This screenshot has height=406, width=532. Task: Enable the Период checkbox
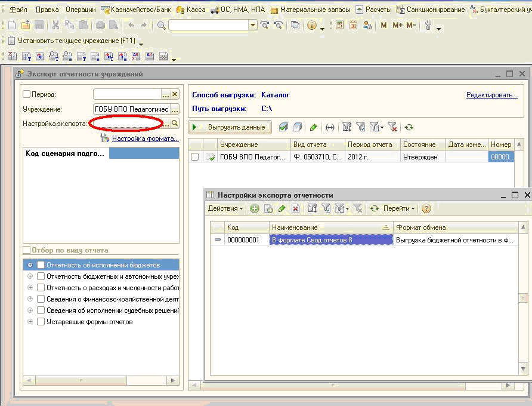point(26,94)
